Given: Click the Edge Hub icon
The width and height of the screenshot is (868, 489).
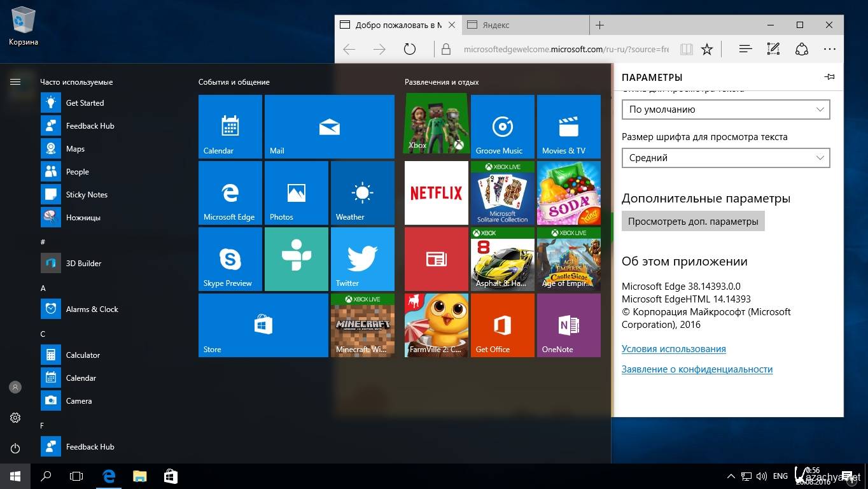Looking at the screenshot, I should coord(745,49).
